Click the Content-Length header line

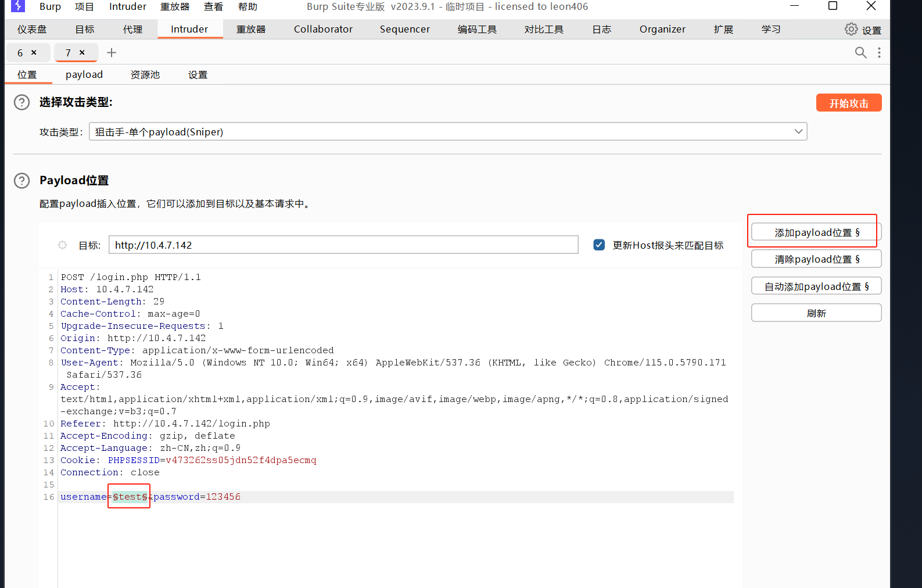pos(113,302)
